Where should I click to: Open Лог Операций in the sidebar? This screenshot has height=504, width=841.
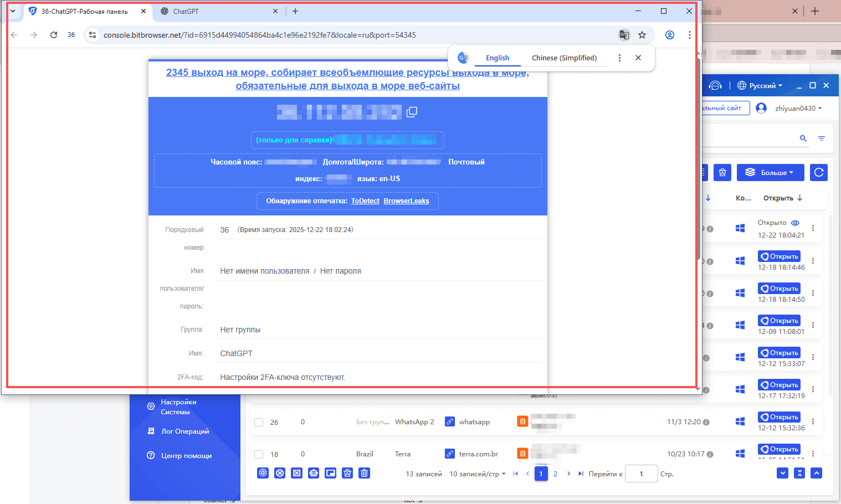click(178, 431)
